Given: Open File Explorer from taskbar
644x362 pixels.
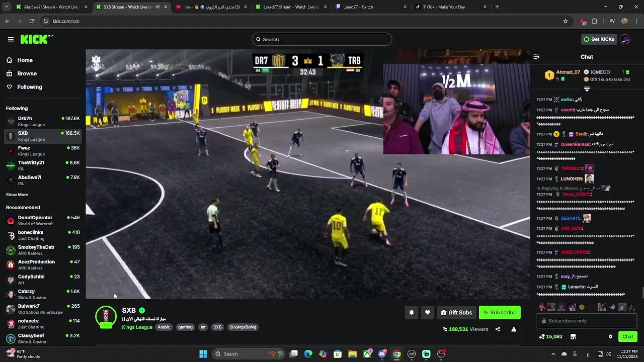Looking at the screenshot, I should [x=352, y=354].
